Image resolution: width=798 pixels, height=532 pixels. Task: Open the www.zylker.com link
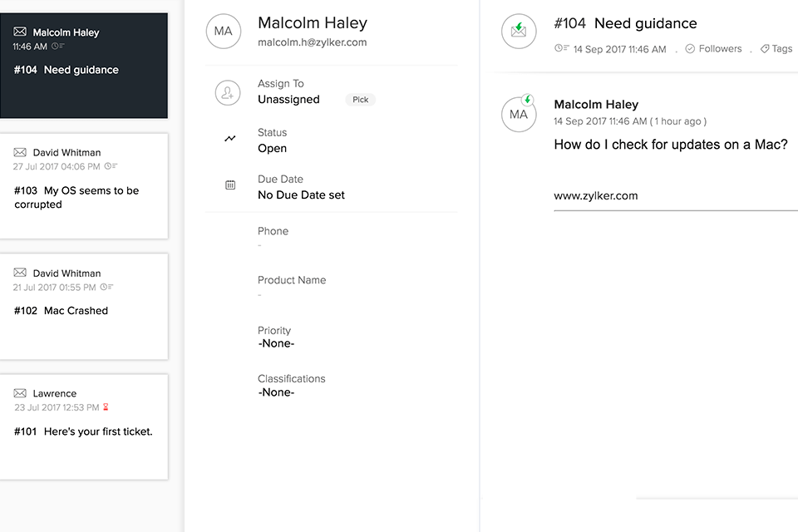tap(596, 195)
